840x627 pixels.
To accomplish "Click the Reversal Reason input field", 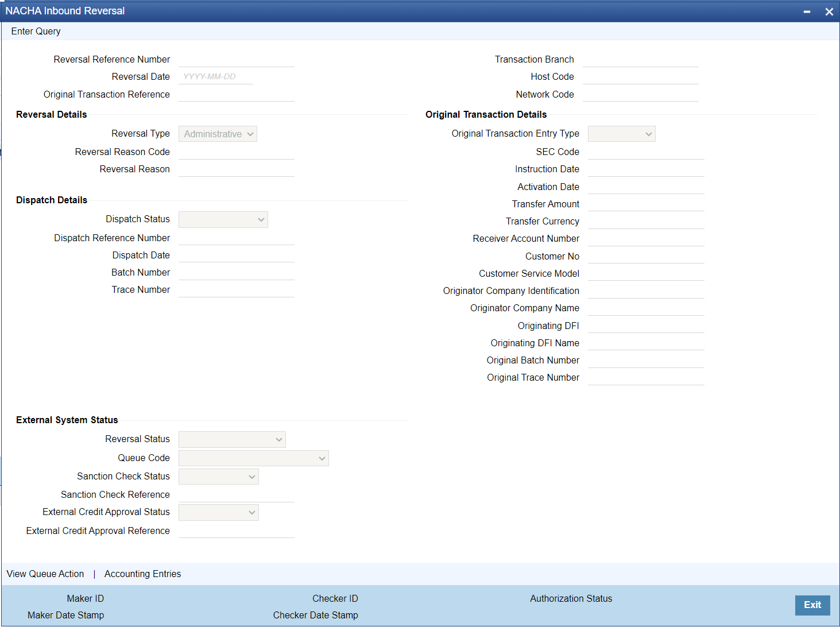I will 237,169.
